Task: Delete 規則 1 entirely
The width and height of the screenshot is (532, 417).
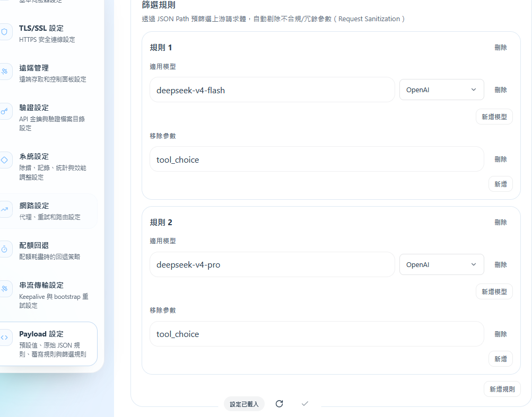Action: pyautogui.click(x=501, y=48)
